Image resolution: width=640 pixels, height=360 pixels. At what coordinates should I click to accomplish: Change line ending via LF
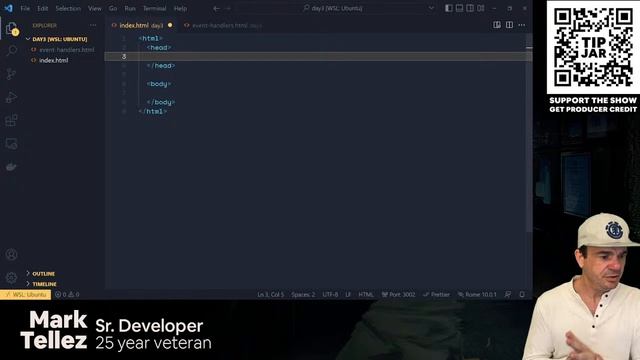click(x=348, y=294)
